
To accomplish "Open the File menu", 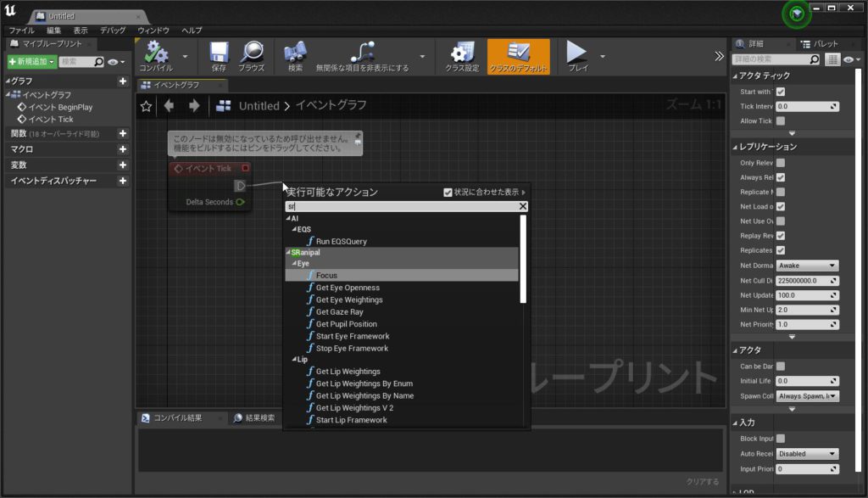I will pyautogui.click(x=21, y=31).
